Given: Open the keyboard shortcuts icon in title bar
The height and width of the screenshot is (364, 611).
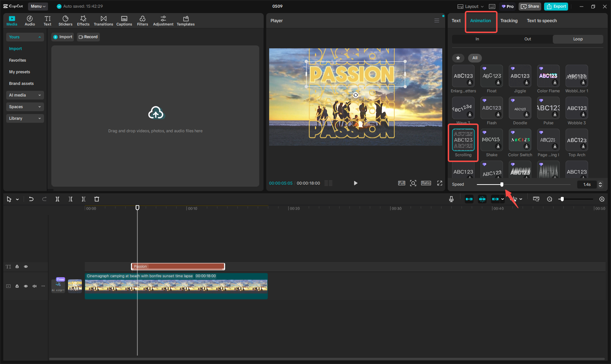Looking at the screenshot, I should (492, 7).
